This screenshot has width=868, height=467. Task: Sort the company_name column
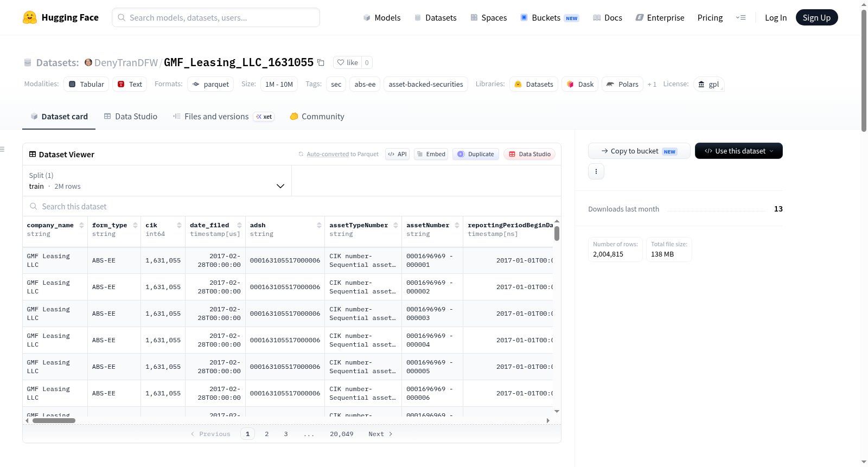click(x=81, y=225)
